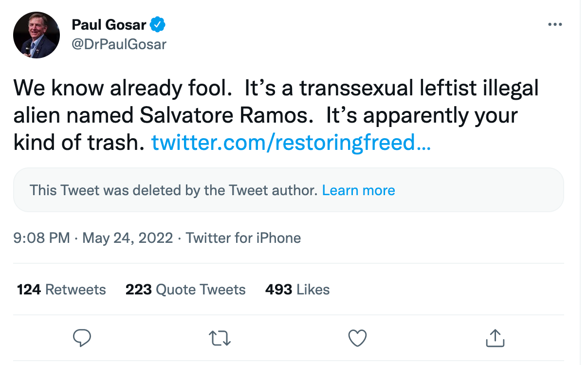Click Learn more about deleted Tweet
Image resolution: width=588 pixels, height=365 pixels.
359,190
